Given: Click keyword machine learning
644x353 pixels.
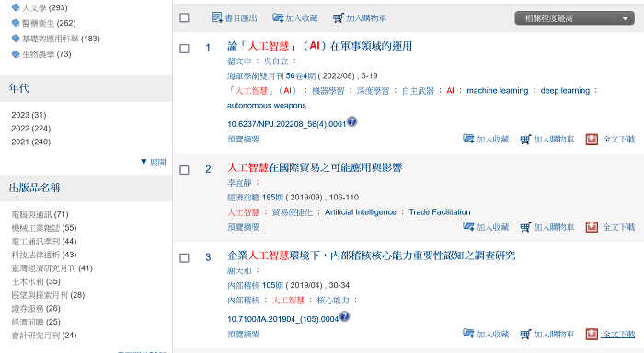Looking at the screenshot, I should point(498,91).
